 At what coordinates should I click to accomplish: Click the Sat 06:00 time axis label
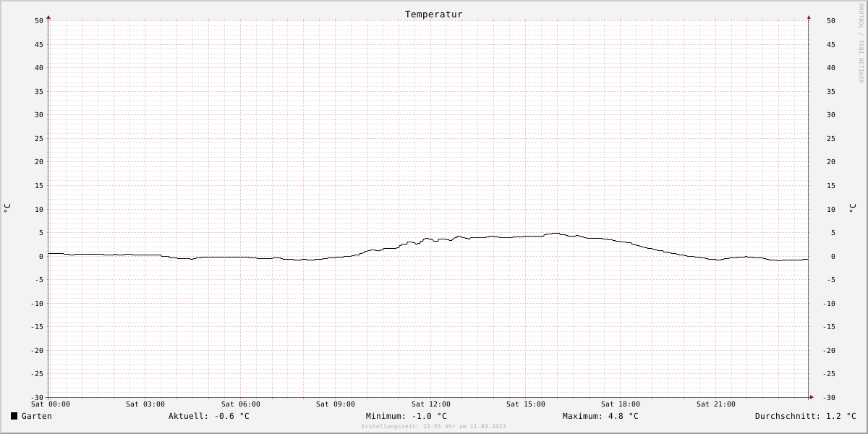click(x=241, y=404)
